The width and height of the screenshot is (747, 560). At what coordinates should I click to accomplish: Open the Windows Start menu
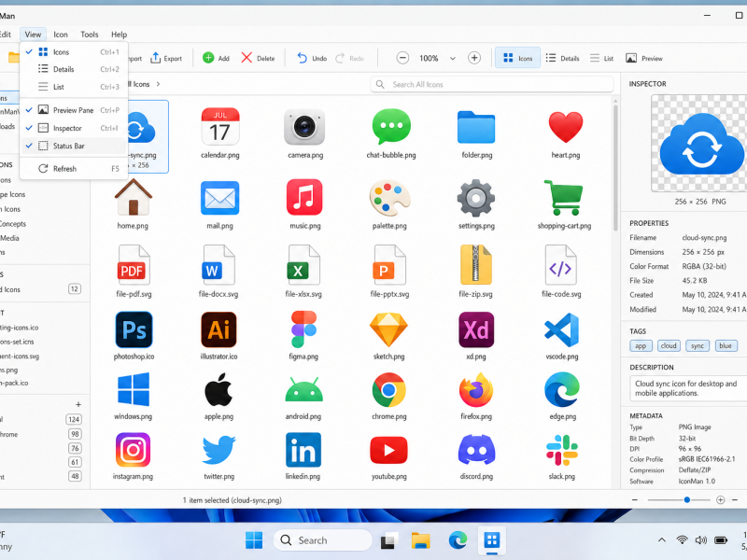point(254,540)
